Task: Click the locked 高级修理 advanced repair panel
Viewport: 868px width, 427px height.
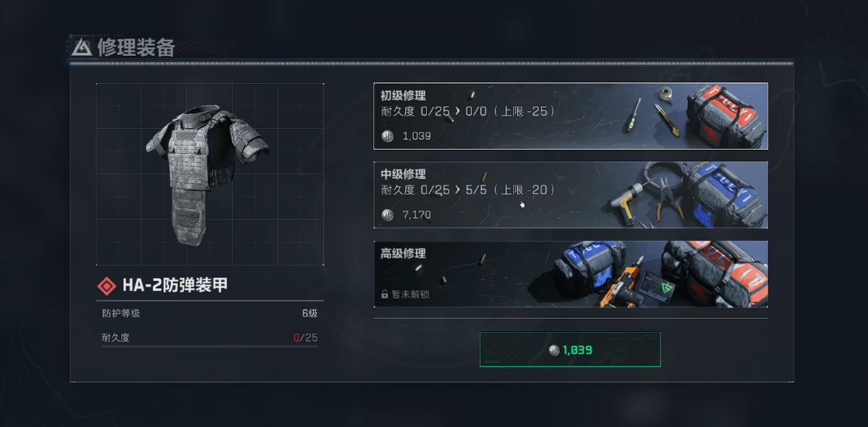Action: [571, 273]
